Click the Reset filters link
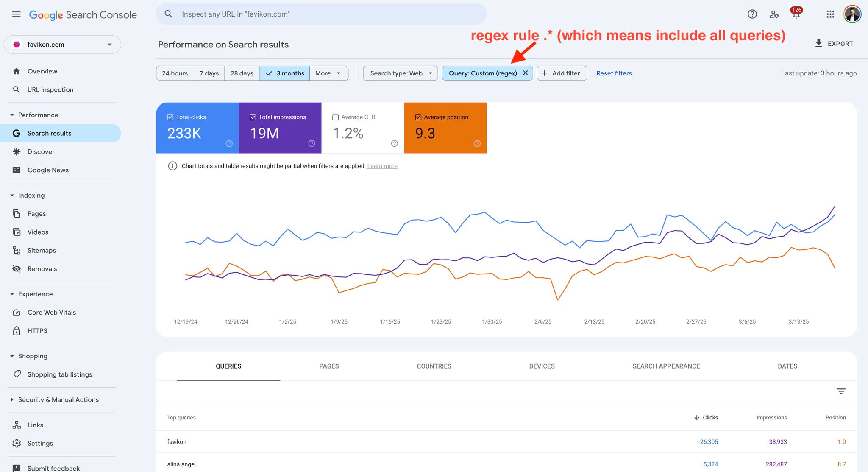The height and width of the screenshot is (472, 868). [614, 73]
